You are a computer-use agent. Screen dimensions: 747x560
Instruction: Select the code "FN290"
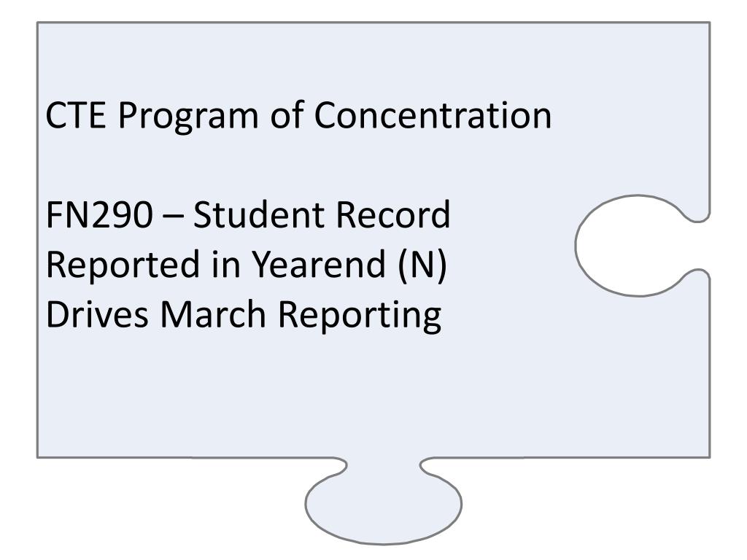point(99,215)
